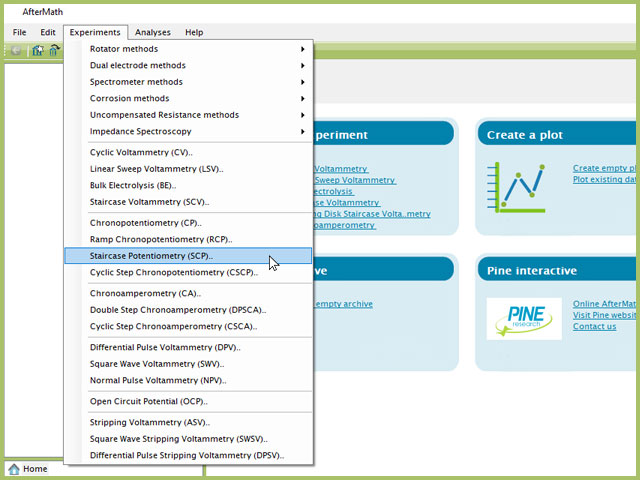The image size is (640, 480).
Task: Click the Online AfterMath link
Action: pos(604,304)
